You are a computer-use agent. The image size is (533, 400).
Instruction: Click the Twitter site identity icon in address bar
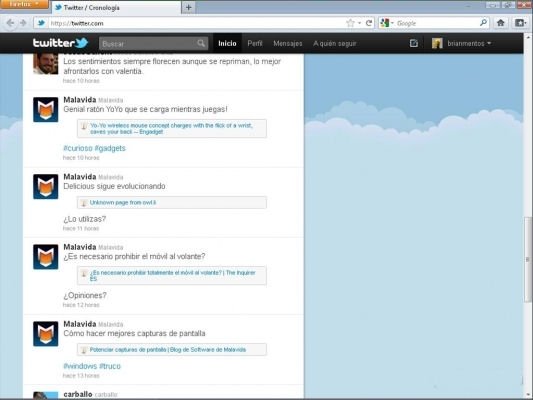tap(41, 23)
